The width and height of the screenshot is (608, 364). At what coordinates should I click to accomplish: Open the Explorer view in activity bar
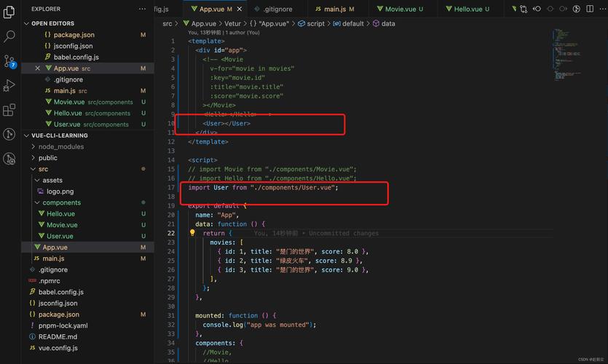pyautogui.click(x=9, y=12)
